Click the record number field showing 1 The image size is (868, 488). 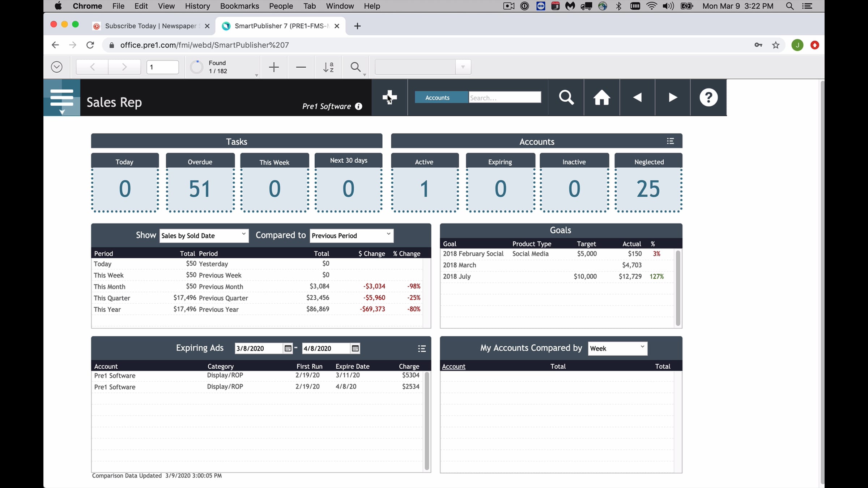162,67
